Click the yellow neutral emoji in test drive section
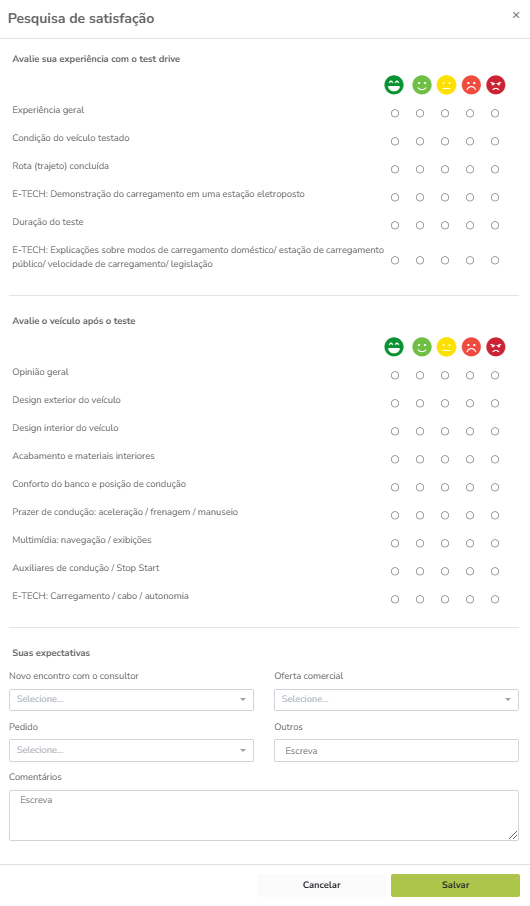 pos(446,85)
